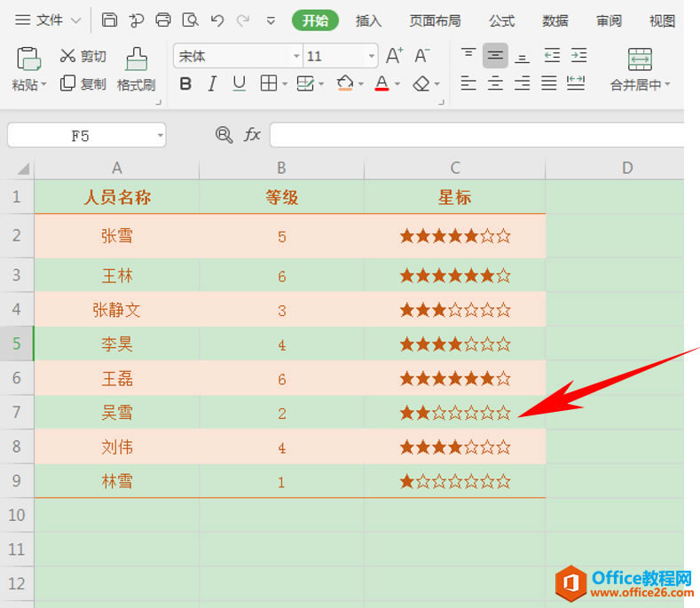Image resolution: width=700 pixels, height=608 pixels.
Task: Switch to 数据 tab
Action: click(x=555, y=20)
